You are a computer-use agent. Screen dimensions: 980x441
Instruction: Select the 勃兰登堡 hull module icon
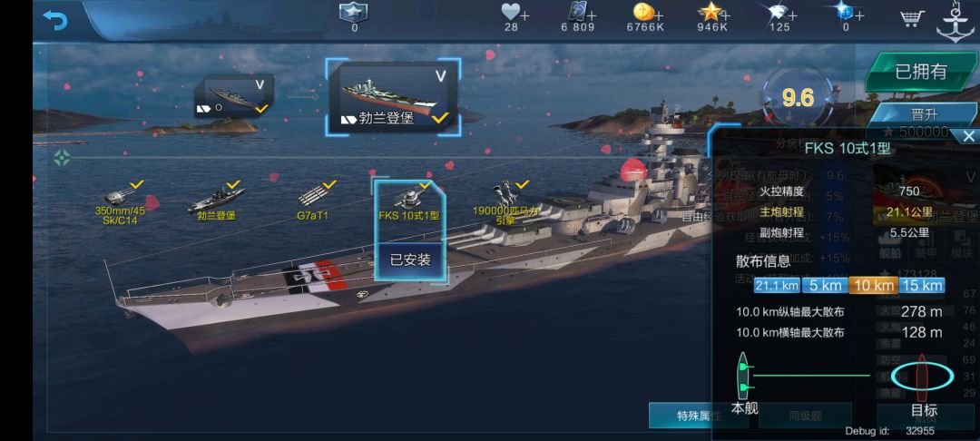click(217, 201)
